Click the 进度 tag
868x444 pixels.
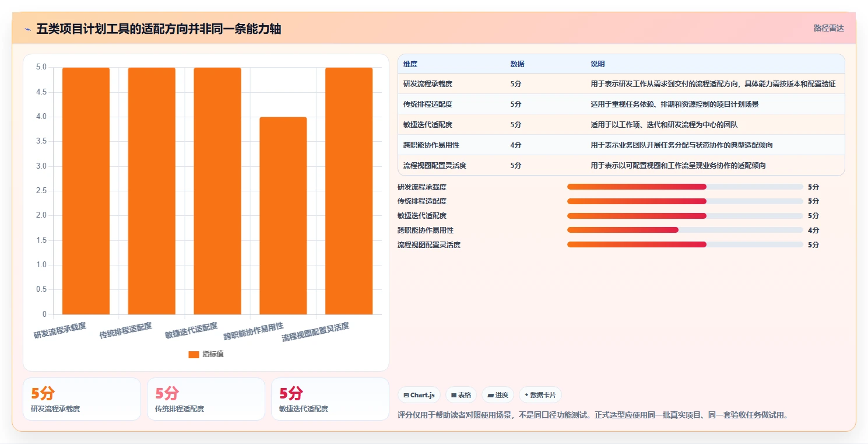(x=498, y=395)
